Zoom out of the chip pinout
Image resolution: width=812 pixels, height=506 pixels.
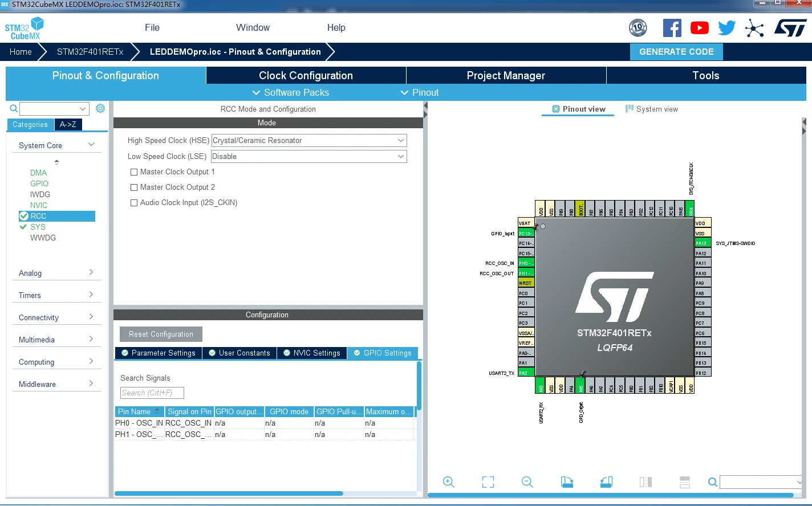tap(527, 482)
